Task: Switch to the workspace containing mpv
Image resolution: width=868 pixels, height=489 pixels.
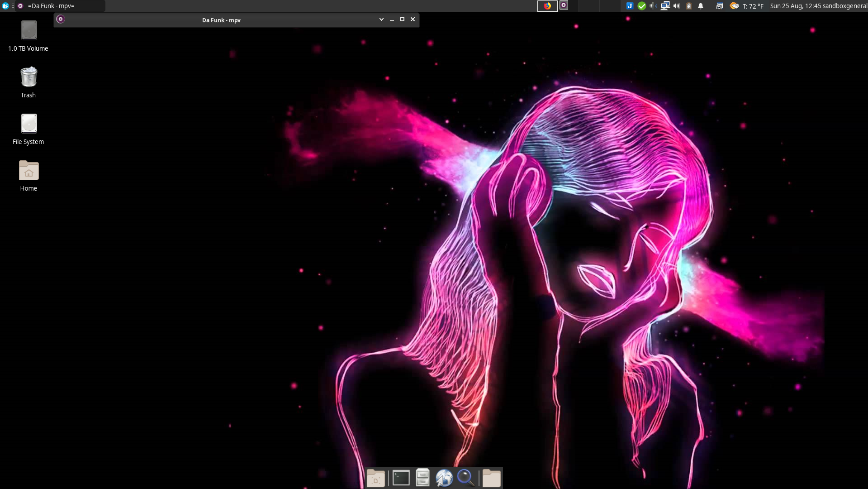Action: point(568,6)
